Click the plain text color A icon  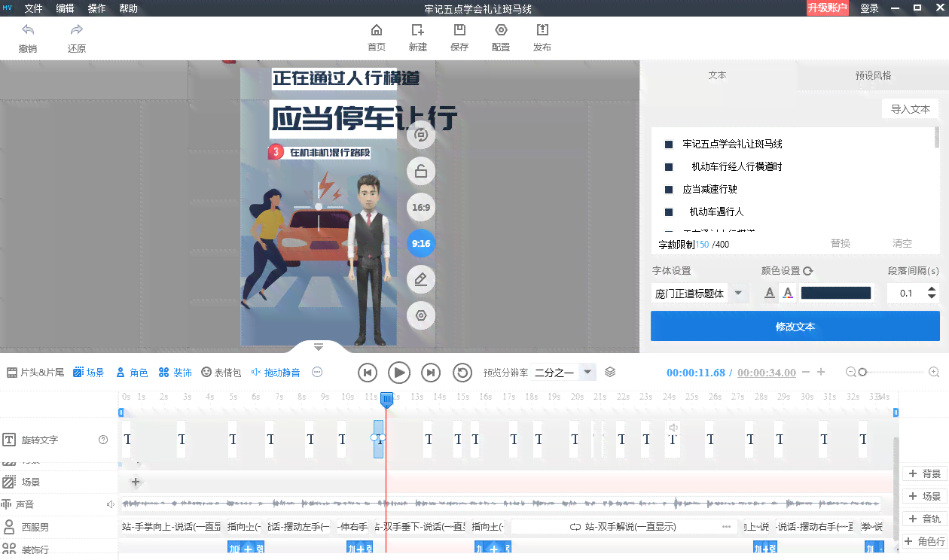pos(769,294)
